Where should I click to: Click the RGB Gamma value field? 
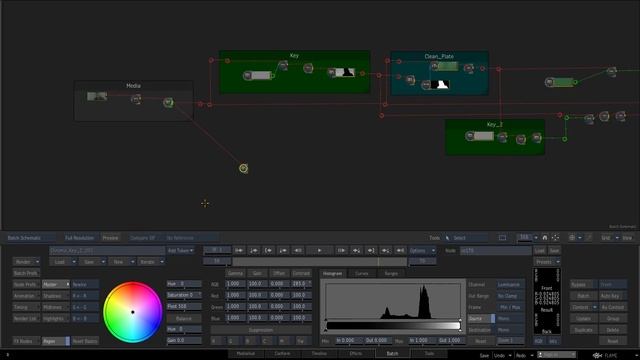coord(236,284)
